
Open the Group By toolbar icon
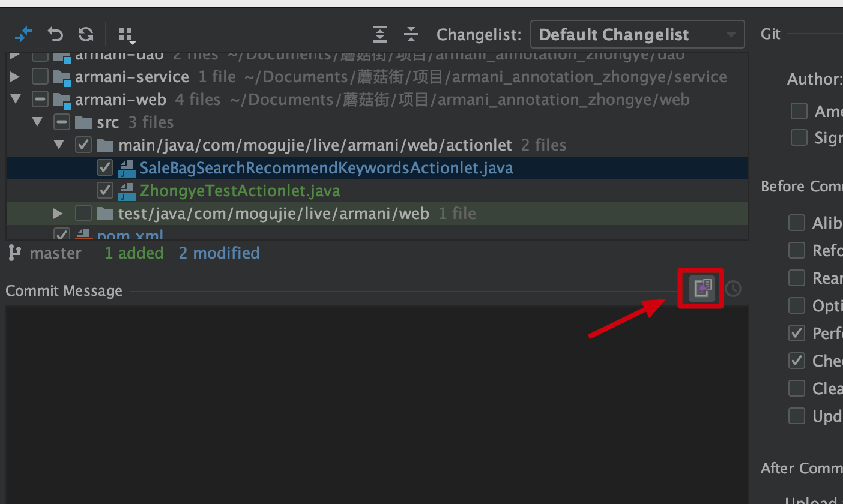[x=126, y=35]
